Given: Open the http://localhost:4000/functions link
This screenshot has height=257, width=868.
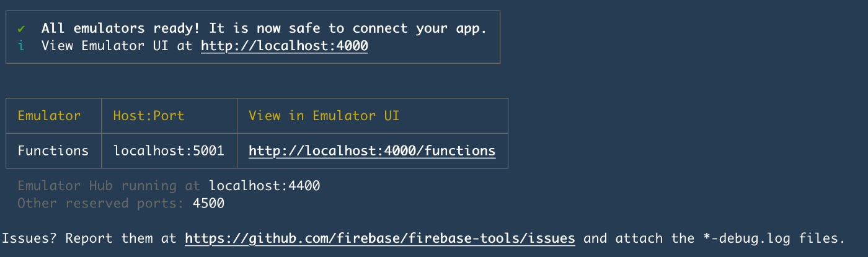Looking at the screenshot, I should [x=372, y=150].
